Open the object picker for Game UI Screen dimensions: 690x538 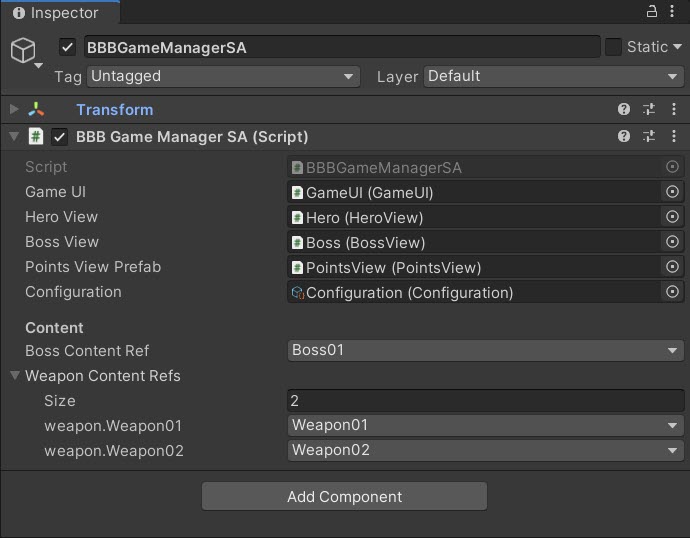[672, 192]
